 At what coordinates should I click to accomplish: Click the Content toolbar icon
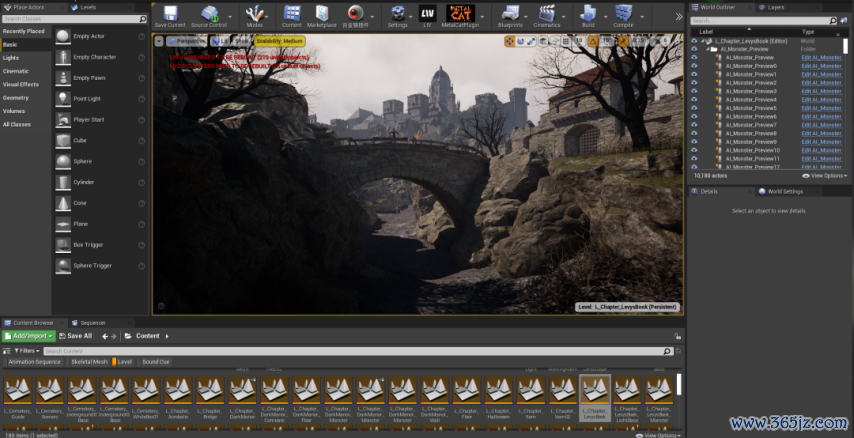click(x=291, y=16)
